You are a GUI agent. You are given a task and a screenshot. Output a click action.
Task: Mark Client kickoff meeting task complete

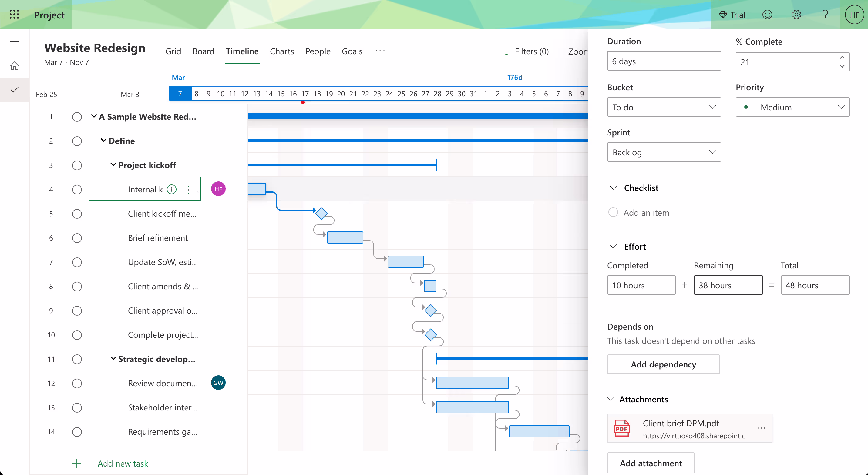pyautogui.click(x=77, y=214)
